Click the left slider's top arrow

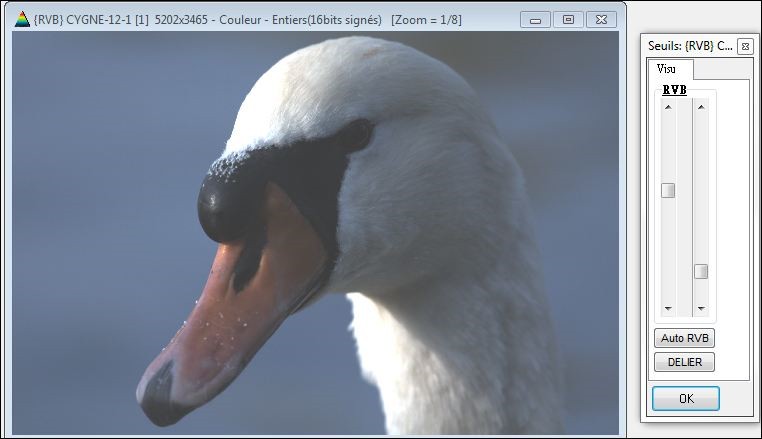pyautogui.click(x=668, y=106)
